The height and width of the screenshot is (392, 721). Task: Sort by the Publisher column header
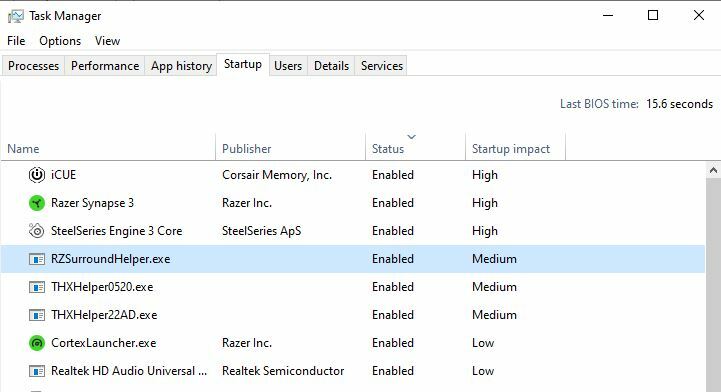coord(291,148)
